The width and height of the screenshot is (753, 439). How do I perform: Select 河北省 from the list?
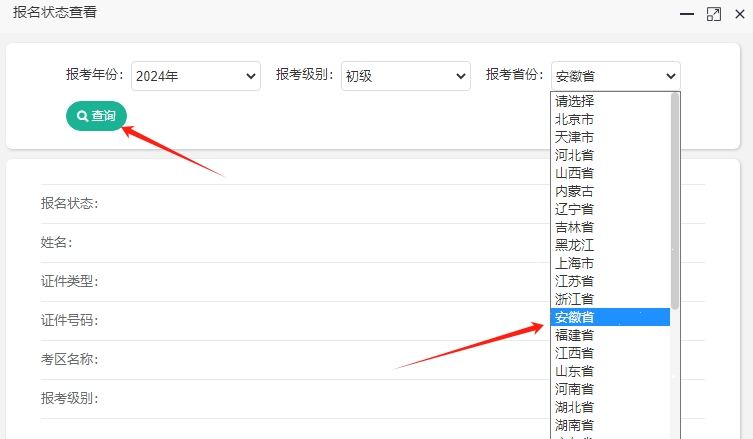point(575,155)
